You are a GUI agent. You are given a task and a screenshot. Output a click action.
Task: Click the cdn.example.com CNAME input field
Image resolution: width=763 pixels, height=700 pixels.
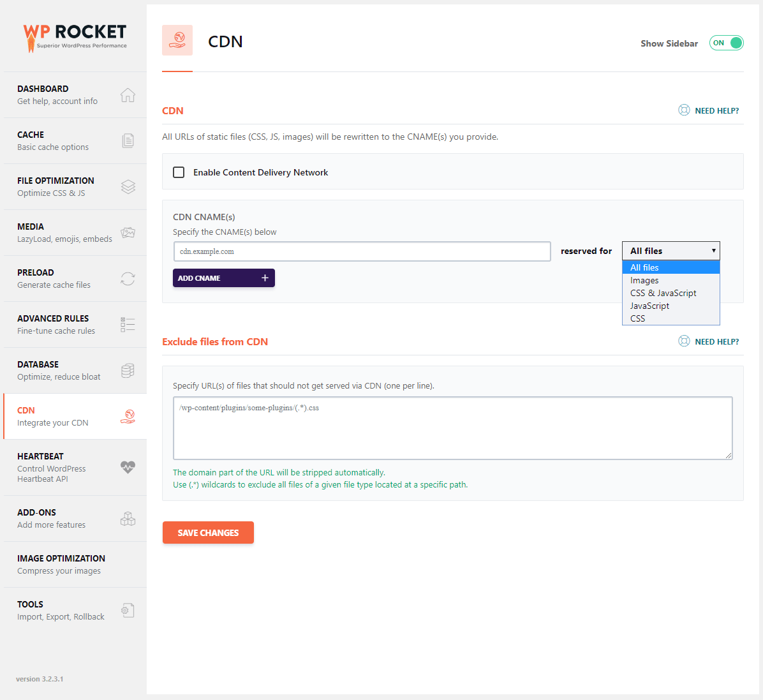362,251
